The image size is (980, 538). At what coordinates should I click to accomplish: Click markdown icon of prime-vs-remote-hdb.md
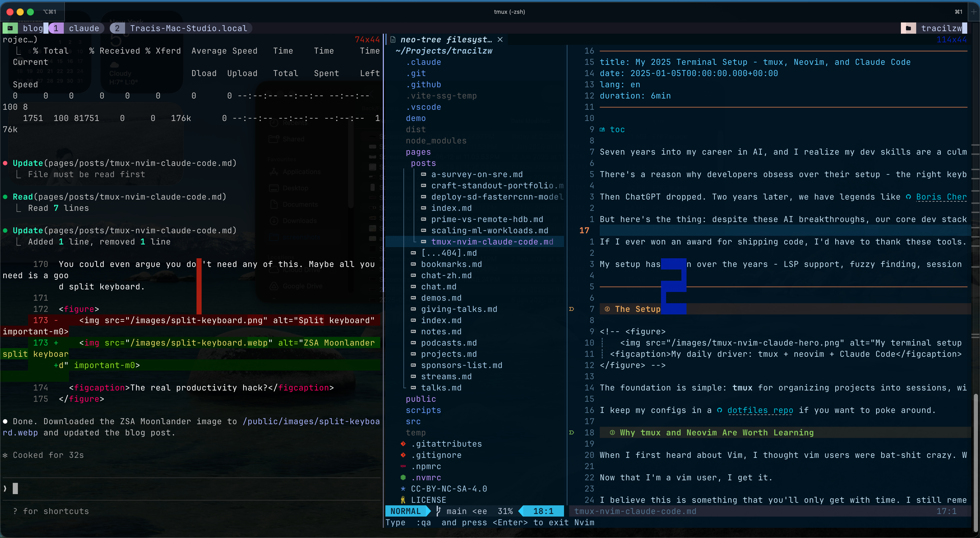[x=423, y=219]
